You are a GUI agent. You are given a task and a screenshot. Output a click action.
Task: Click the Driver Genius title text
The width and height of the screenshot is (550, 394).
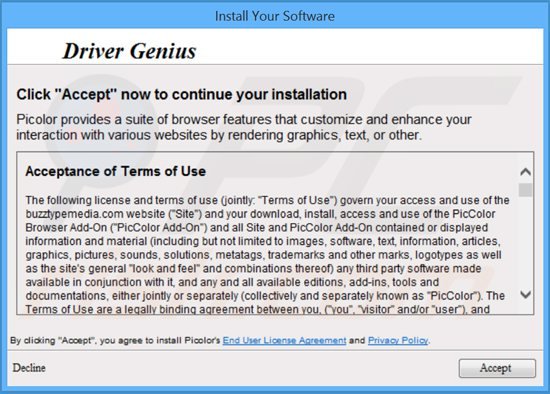(129, 51)
